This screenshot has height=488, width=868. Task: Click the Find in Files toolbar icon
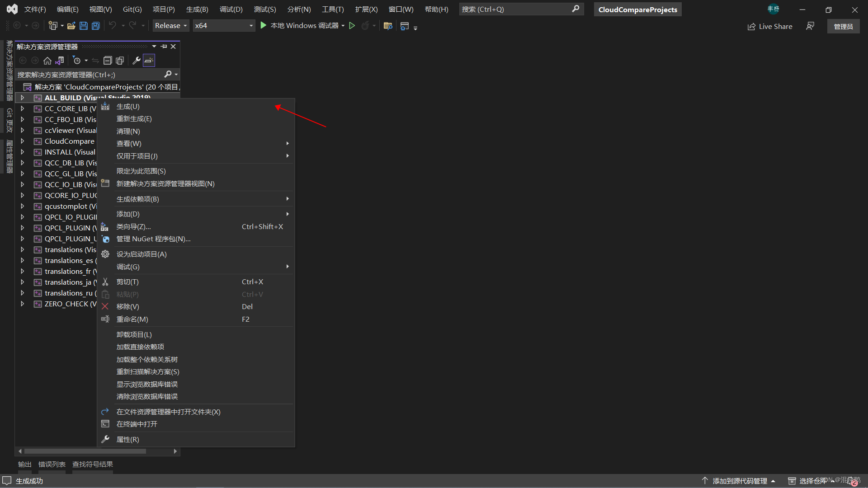pyautogui.click(x=387, y=26)
